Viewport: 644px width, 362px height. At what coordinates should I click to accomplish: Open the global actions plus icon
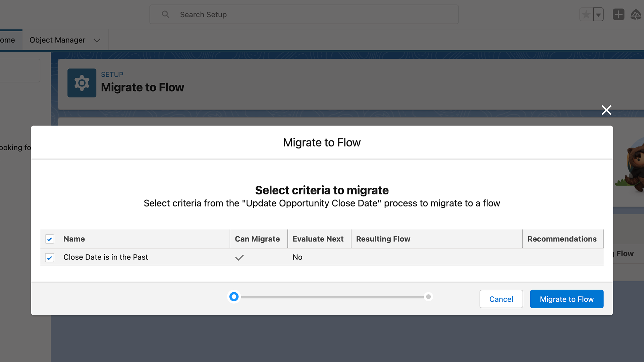click(619, 14)
